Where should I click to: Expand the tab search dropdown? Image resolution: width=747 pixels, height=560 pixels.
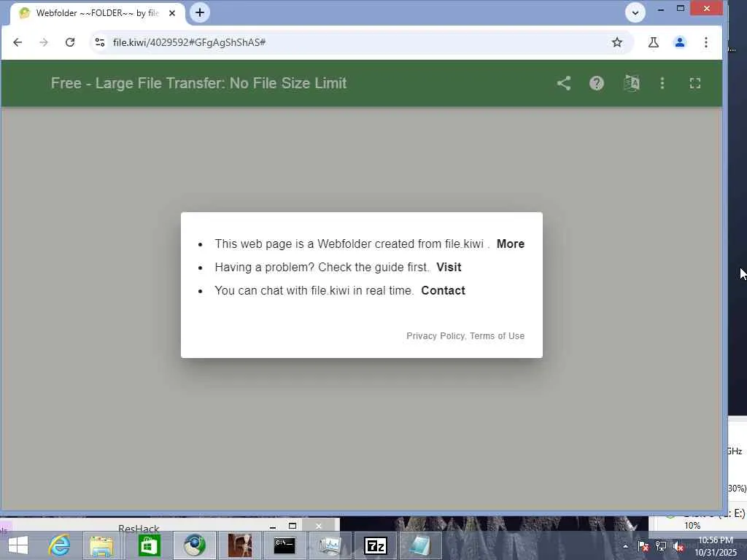(x=635, y=13)
